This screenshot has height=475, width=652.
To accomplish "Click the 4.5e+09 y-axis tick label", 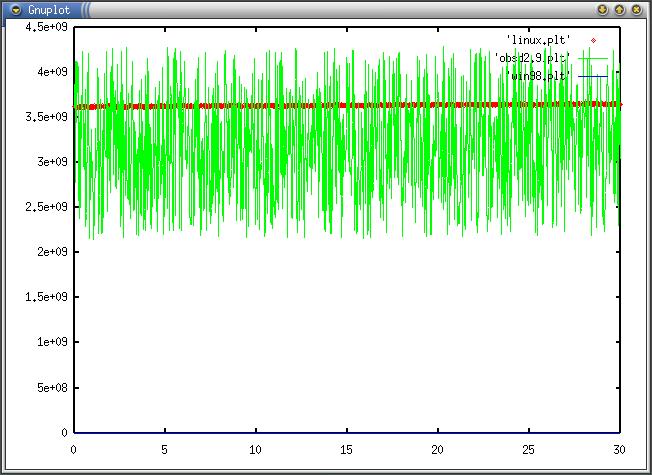I will [47, 27].
